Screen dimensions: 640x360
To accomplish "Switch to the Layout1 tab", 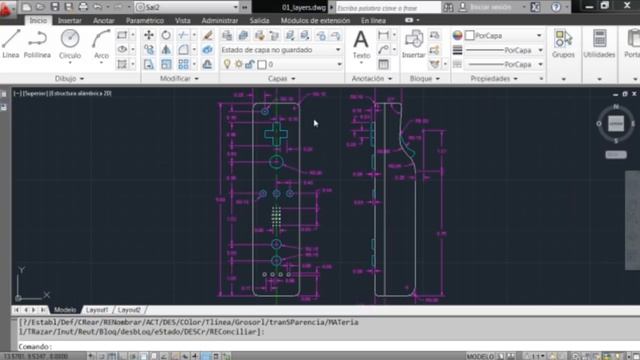I will (x=97, y=310).
